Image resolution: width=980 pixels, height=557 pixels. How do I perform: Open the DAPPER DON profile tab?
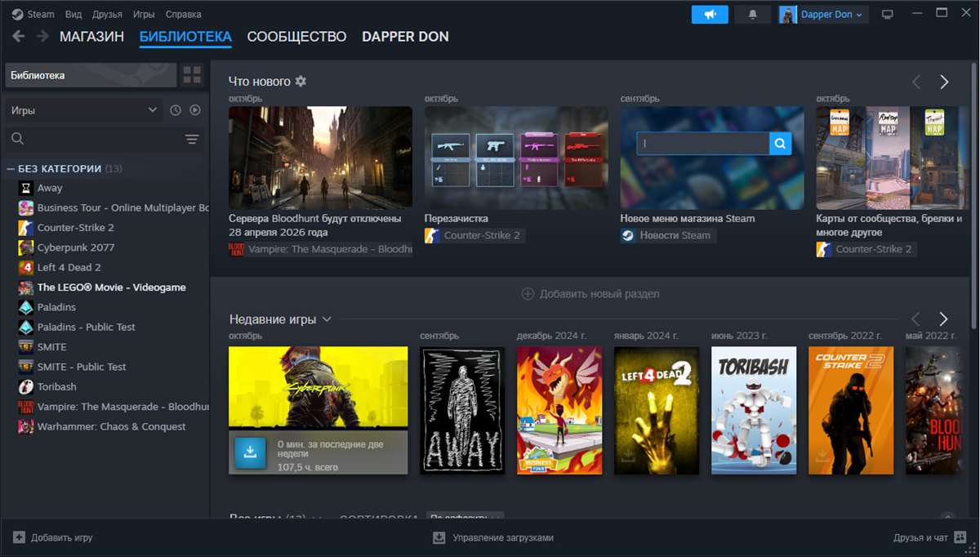405,37
